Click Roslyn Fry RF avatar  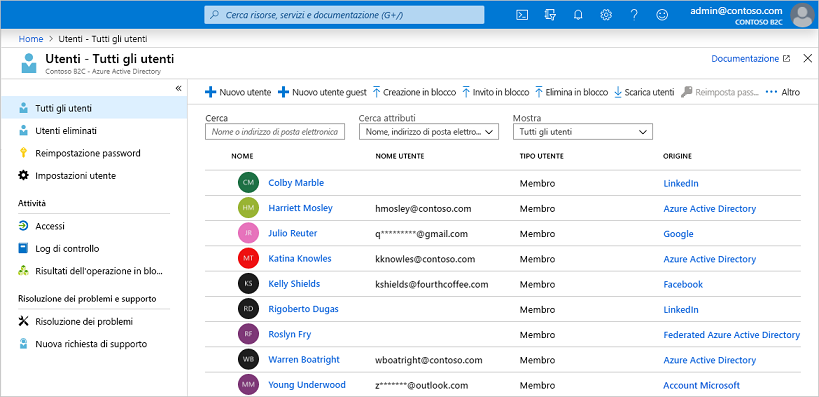(x=248, y=334)
